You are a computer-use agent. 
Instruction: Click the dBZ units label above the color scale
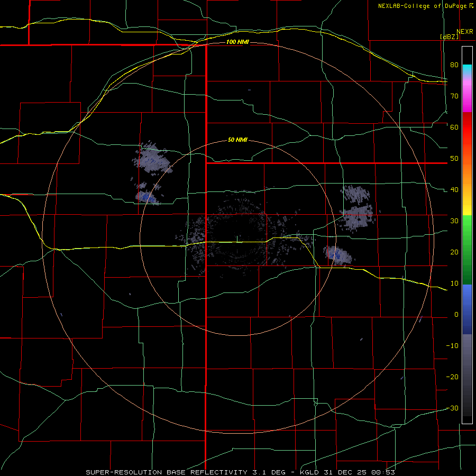click(x=449, y=36)
